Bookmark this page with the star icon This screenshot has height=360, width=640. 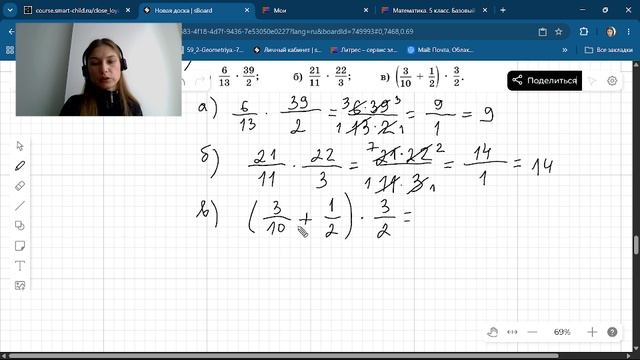[x=559, y=32]
